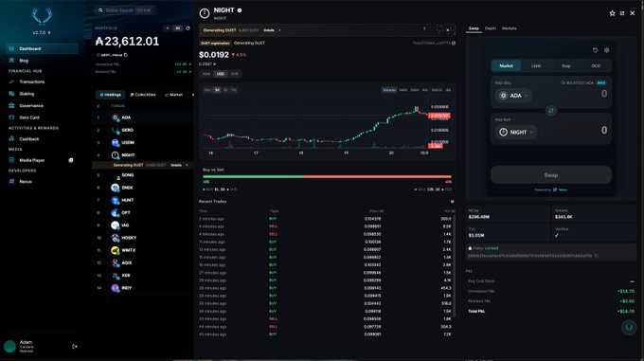Toggle portfolio ADA currency symbol button
644x361 pixels.
[x=168, y=28]
